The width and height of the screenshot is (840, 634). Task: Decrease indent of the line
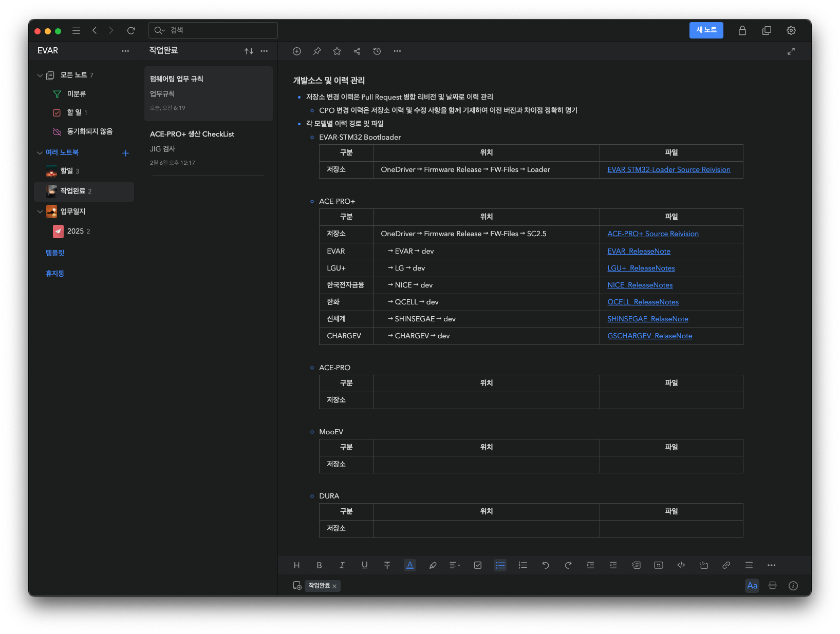(613, 565)
